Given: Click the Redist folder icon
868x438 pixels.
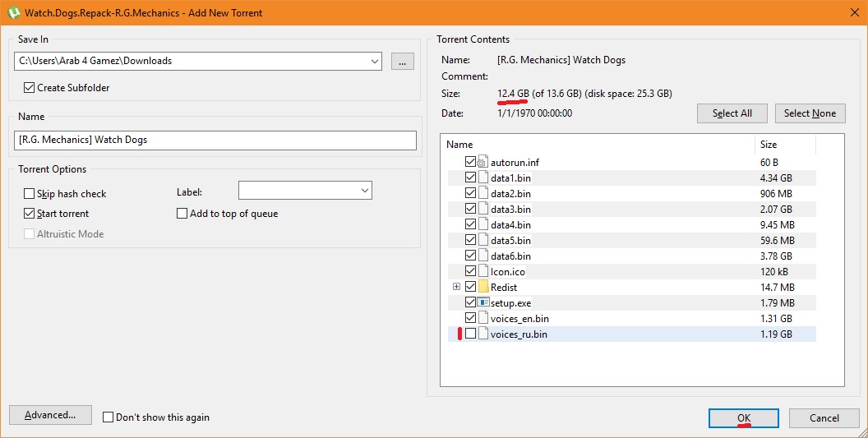Looking at the screenshot, I should [x=483, y=288].
